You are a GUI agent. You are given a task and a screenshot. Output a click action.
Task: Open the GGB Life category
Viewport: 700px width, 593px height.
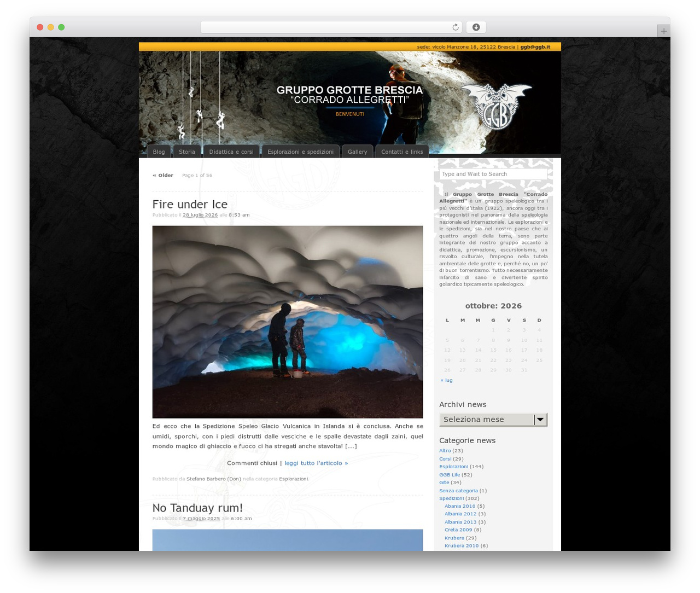point(450,475)
